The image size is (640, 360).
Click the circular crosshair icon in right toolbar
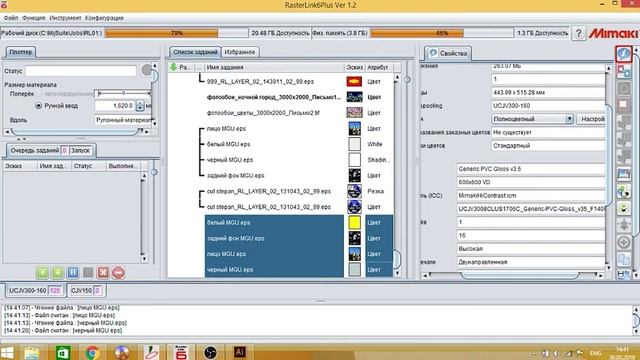tap(623, 242)
